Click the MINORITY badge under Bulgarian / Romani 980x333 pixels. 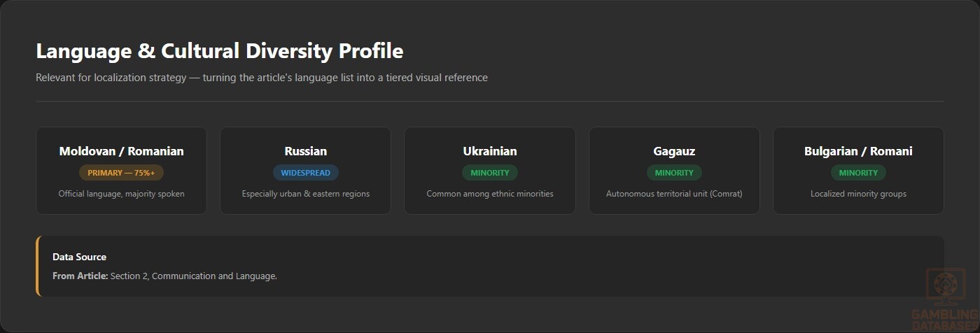[x=858, y=173]
